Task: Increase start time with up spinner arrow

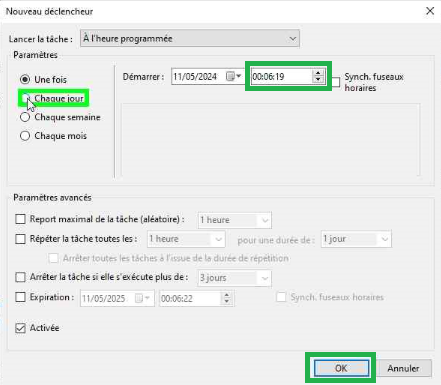Action: point(318,73)
